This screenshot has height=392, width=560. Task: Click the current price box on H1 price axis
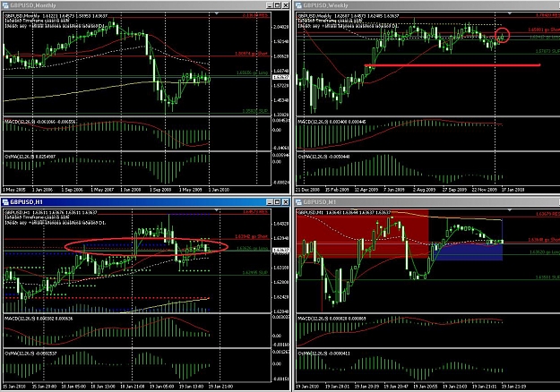[280, 250]
